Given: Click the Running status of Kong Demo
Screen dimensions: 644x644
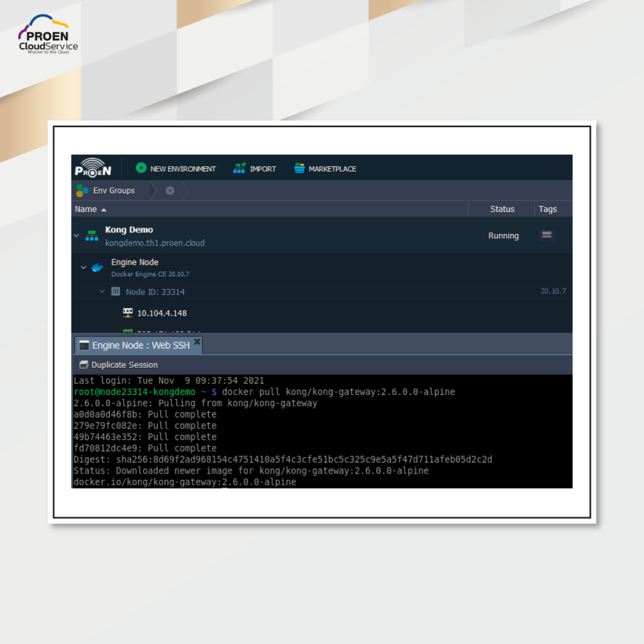Looking at the screenshot, I should tap(503, 236).
